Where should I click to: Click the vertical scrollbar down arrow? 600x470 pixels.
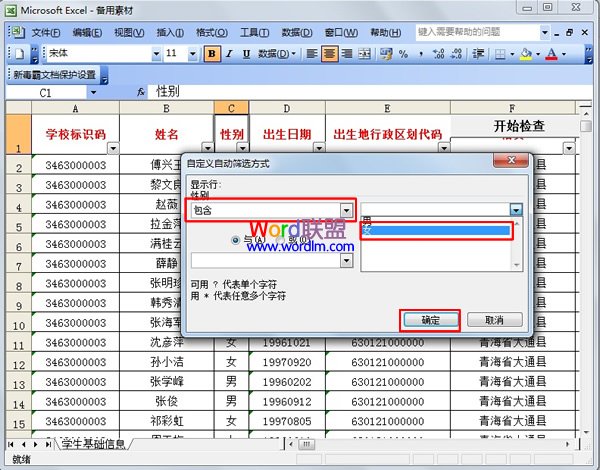tap(586, 433)
